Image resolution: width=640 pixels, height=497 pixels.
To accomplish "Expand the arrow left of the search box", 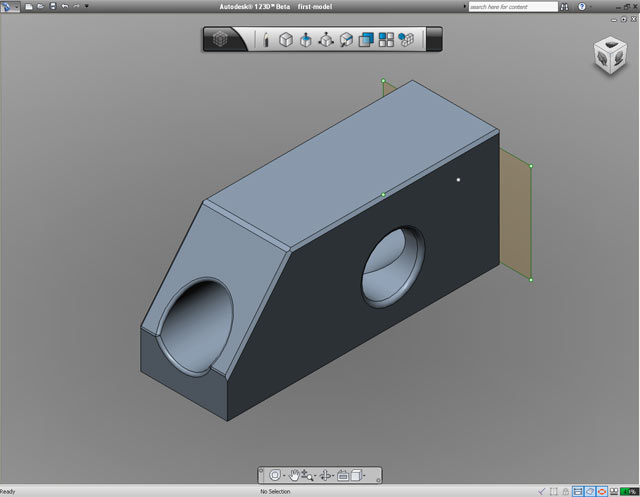I will pyautogui.click(x=464, y=7).
